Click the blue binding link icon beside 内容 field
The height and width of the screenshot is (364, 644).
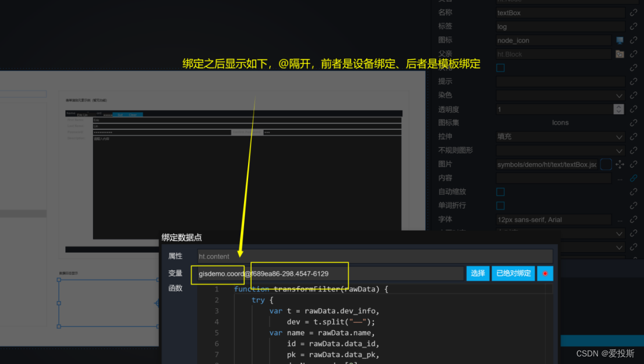pyautogui.click(x=634, y=178)
